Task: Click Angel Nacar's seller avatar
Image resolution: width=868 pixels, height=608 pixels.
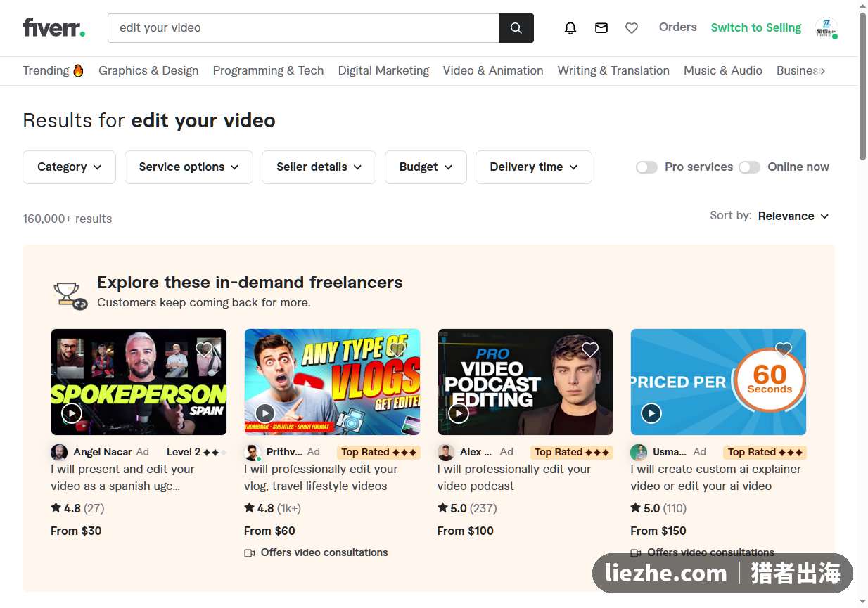Action: coord(59,452)
